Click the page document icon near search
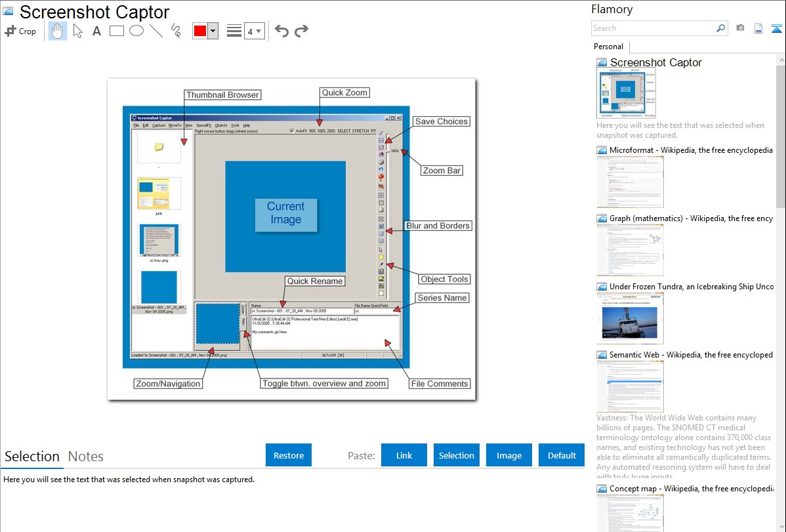Viewport: 786px width, 532px height. tap(758, 28)
